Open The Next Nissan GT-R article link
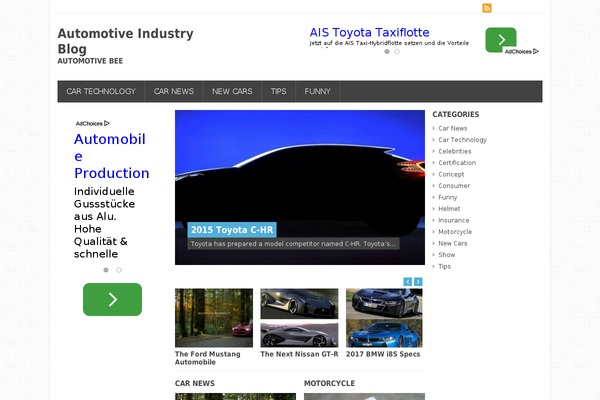Image resolution: width=600 pixels, height=400 pixels. [299, 354]
